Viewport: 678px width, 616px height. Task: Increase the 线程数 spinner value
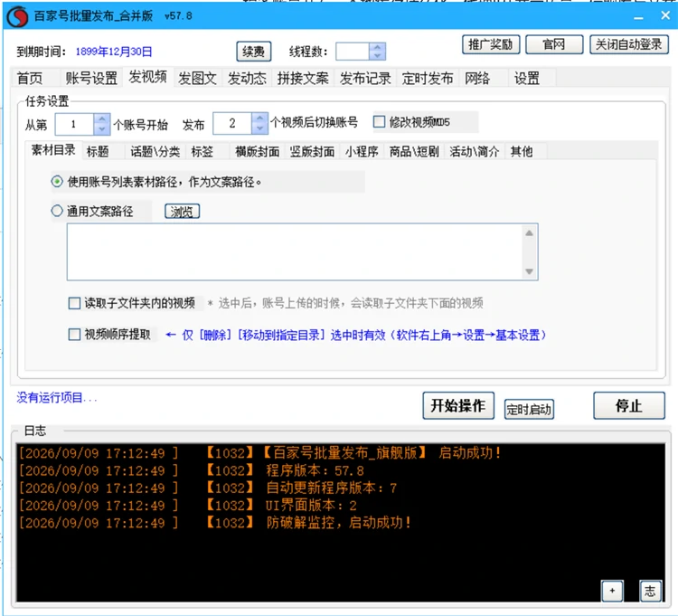[x=377, y=47]
